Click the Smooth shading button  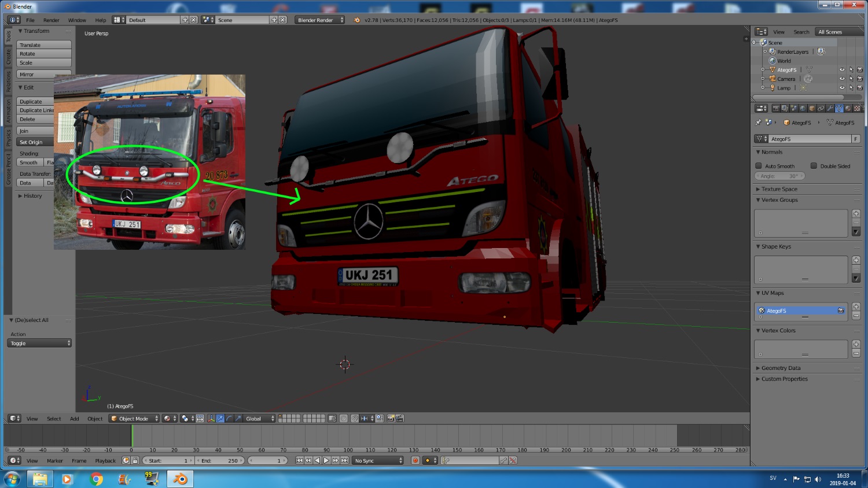pyautogui.click(x=31, y=162)
